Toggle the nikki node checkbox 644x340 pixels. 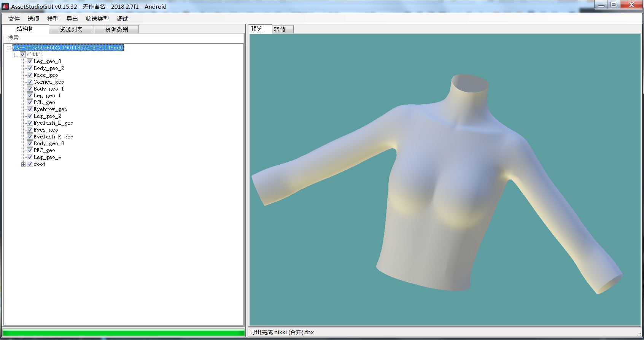click(x=23, y=54)
